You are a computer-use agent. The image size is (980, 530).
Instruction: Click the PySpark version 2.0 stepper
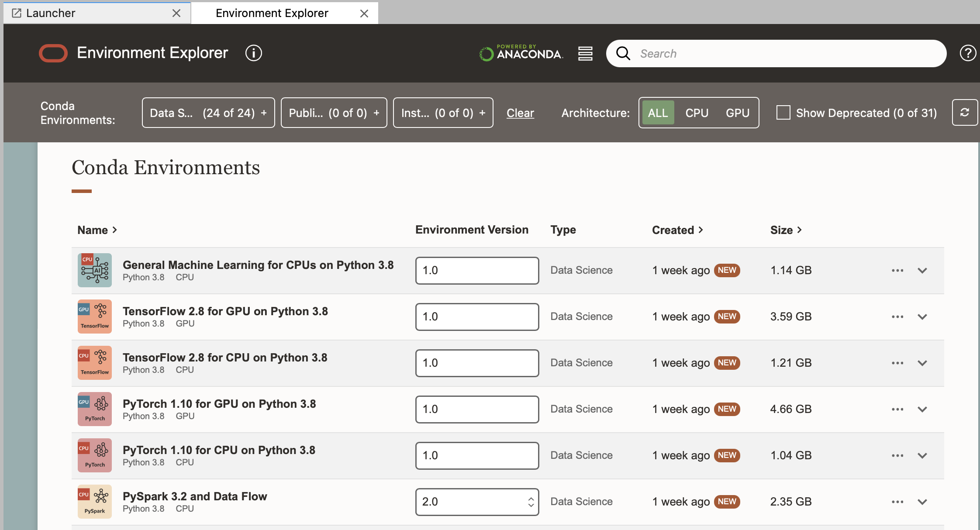531,502
